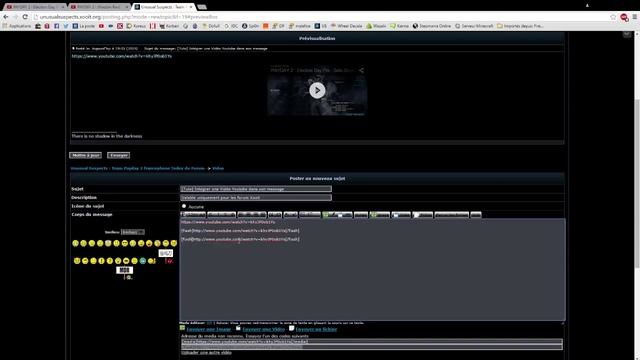640x360 pixels.
Task: Click the green image upload icon
Action: click(182, 328)
